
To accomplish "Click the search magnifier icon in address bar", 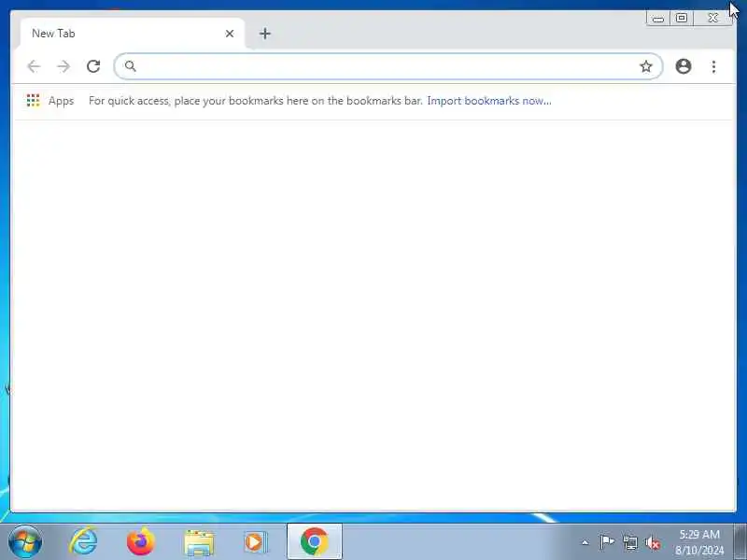I will click(131, 66).
